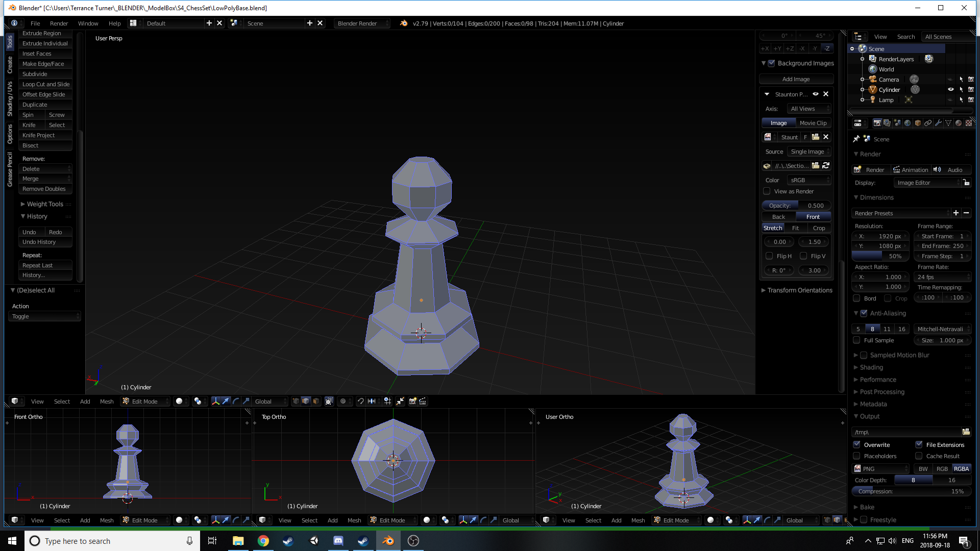Enable rotate manipulator arc icon in main header

(x=236, y=402)
